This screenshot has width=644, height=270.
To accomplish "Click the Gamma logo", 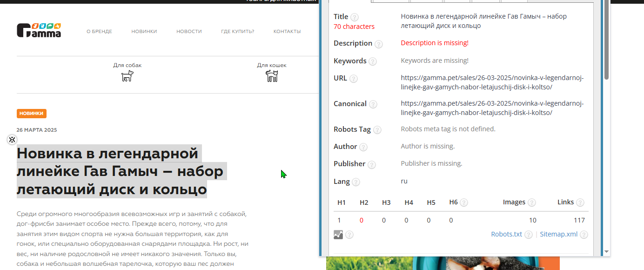I will point(39,30).
